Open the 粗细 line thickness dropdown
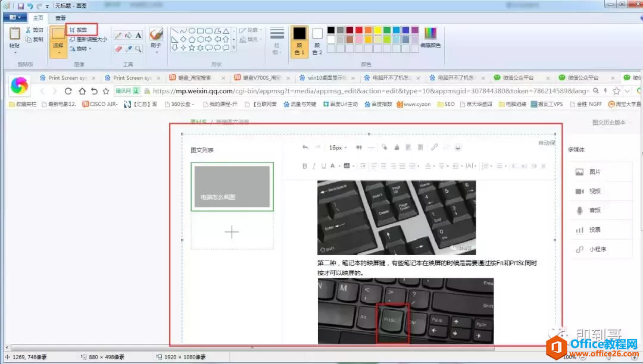Viewport: 643px width, 364px height. point(277,41)
